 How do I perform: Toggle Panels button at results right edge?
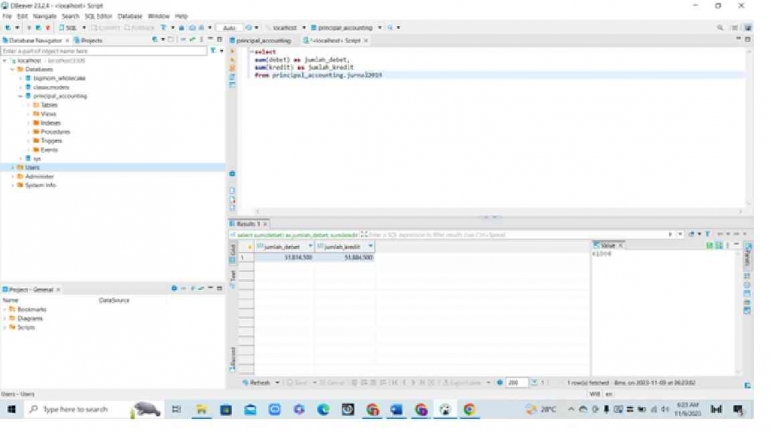pyautogui.click(x=748, y=254)
